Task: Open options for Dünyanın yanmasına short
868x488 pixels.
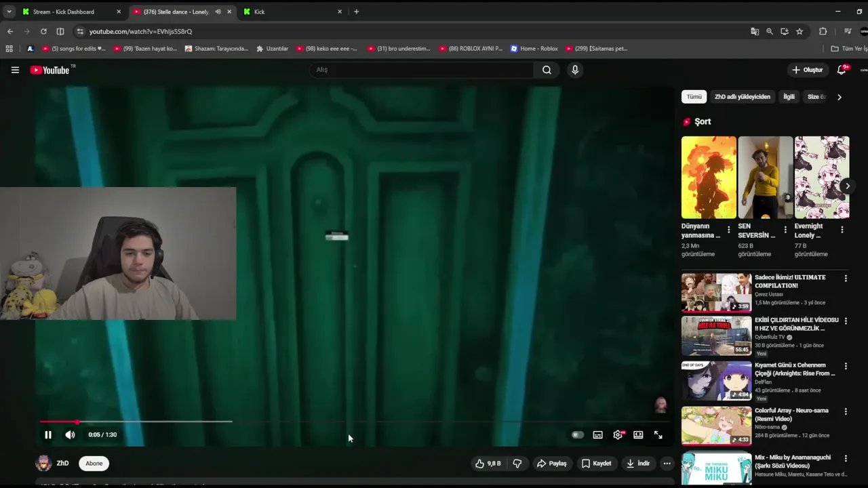Action: click(x=729, y=230)
